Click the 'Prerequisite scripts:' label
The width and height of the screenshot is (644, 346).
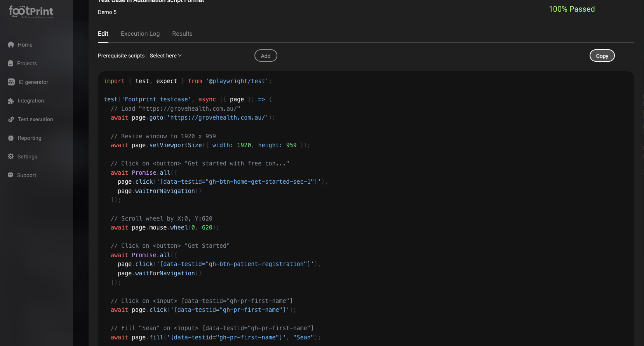click(x=122, y=56)
